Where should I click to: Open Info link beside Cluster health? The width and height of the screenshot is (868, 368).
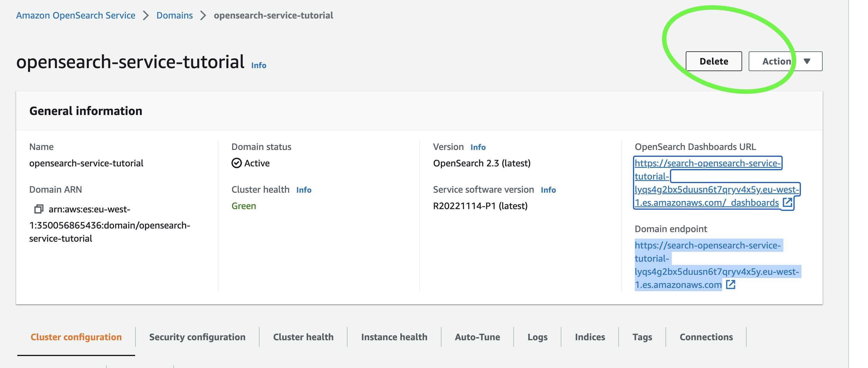coord(304,190)
